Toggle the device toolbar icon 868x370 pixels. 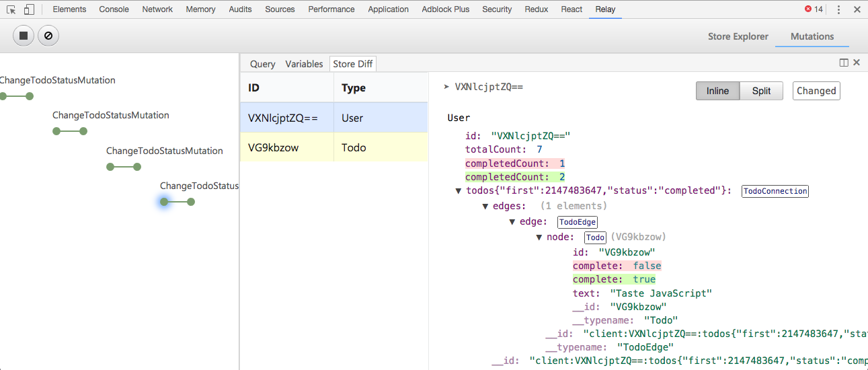coord(29,9)
